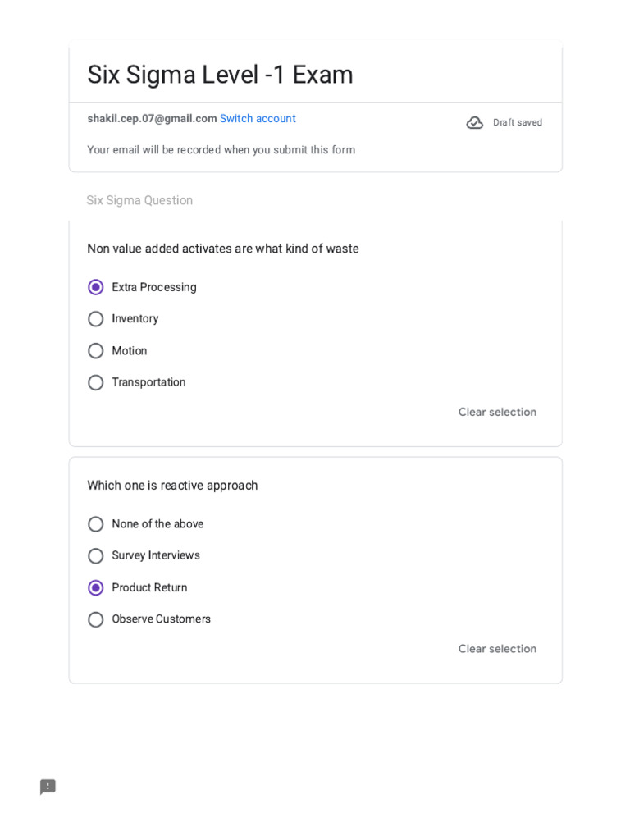The height and width of the screenshot is (840, 630).
Task: Click the Draft saved status text
Action: tap(518, 123)
